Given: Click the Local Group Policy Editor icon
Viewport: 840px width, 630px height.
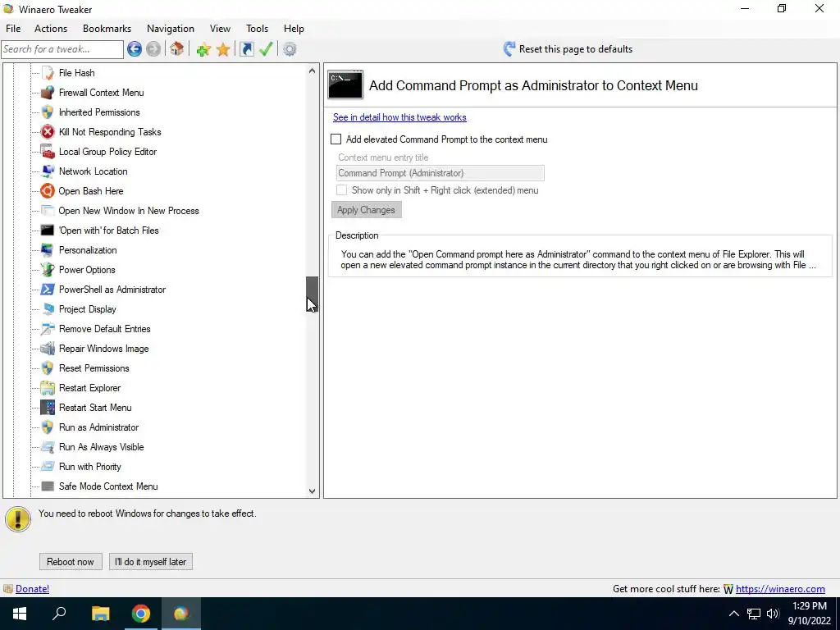Looking at the screenshot, I should pyautogui.click(x=48, y=152).
